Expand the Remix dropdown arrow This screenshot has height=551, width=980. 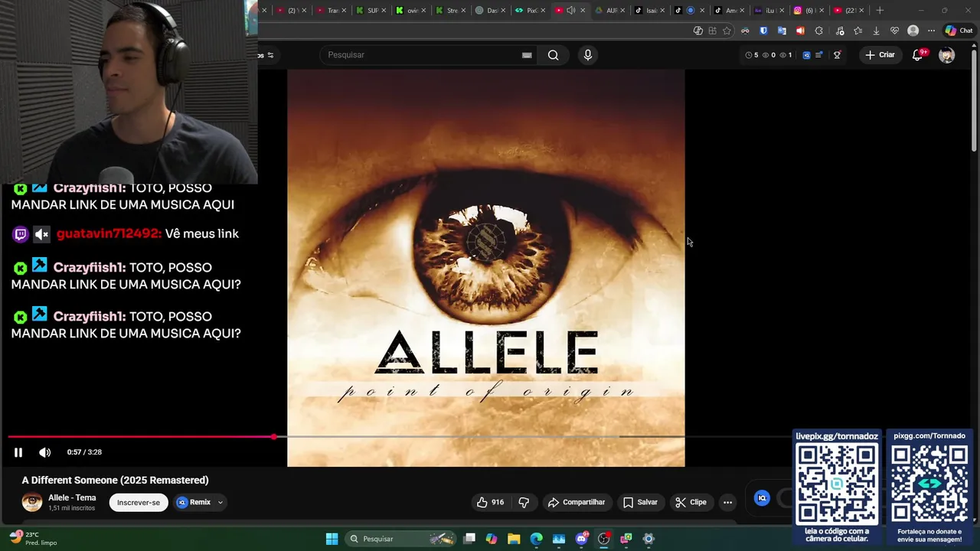220,503
